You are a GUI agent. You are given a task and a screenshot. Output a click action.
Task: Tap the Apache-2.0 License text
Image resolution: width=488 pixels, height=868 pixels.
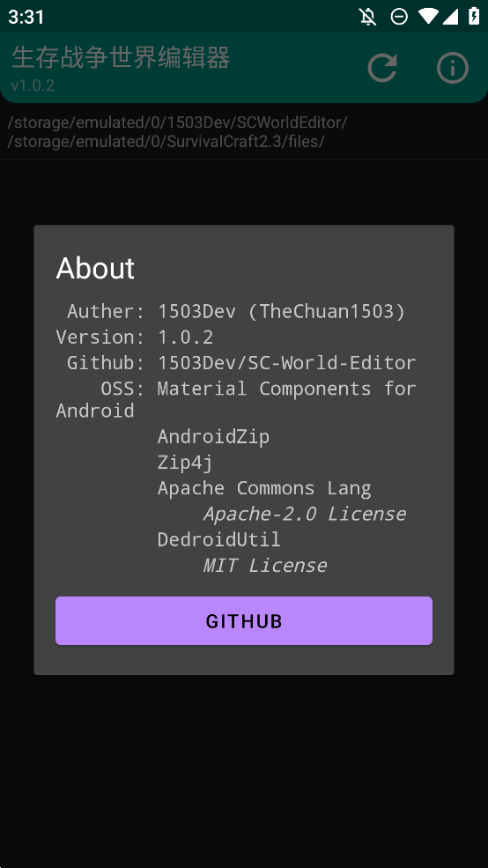click(305, 514)
